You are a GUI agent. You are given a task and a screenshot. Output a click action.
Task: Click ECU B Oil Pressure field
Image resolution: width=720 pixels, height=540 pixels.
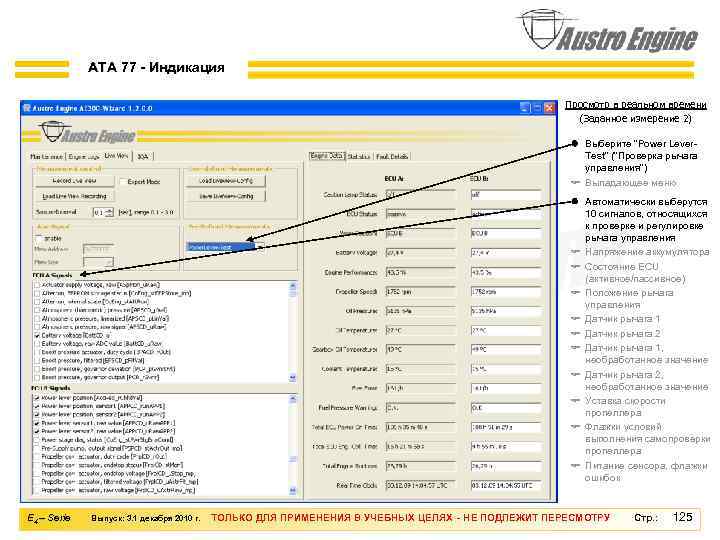pos(506,311)
